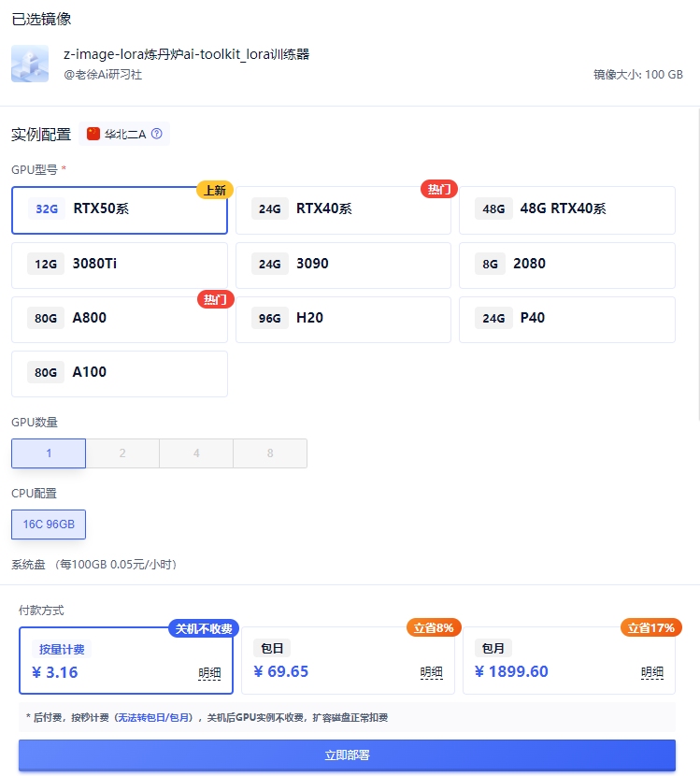
Task: Select the 3090 24G GPU option
Action: click(343, 265)
